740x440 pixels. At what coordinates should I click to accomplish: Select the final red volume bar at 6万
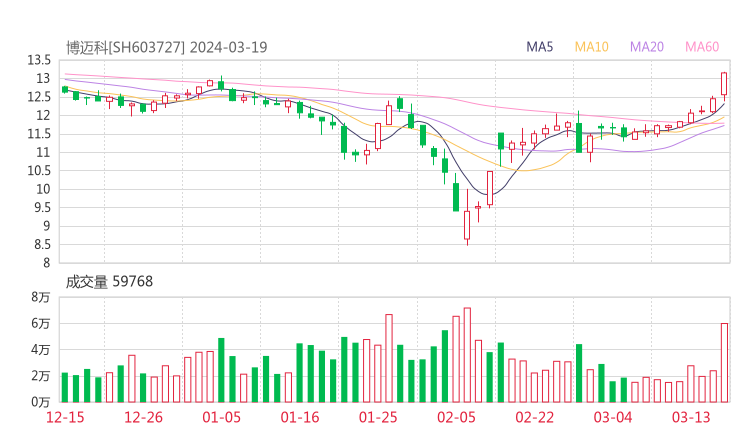[724, 363]
